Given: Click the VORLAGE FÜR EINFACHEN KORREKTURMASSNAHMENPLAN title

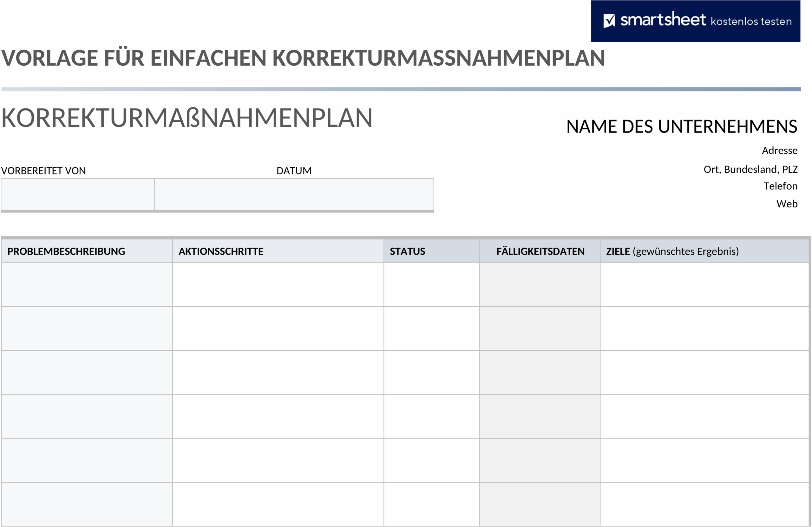Looking at the screenshot, I should coord(303,57).
